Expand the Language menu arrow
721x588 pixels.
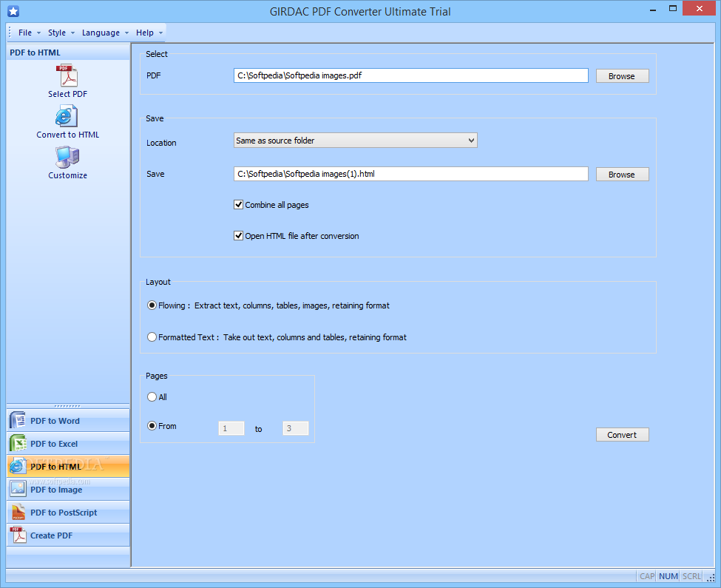click(x=126, y=33)
